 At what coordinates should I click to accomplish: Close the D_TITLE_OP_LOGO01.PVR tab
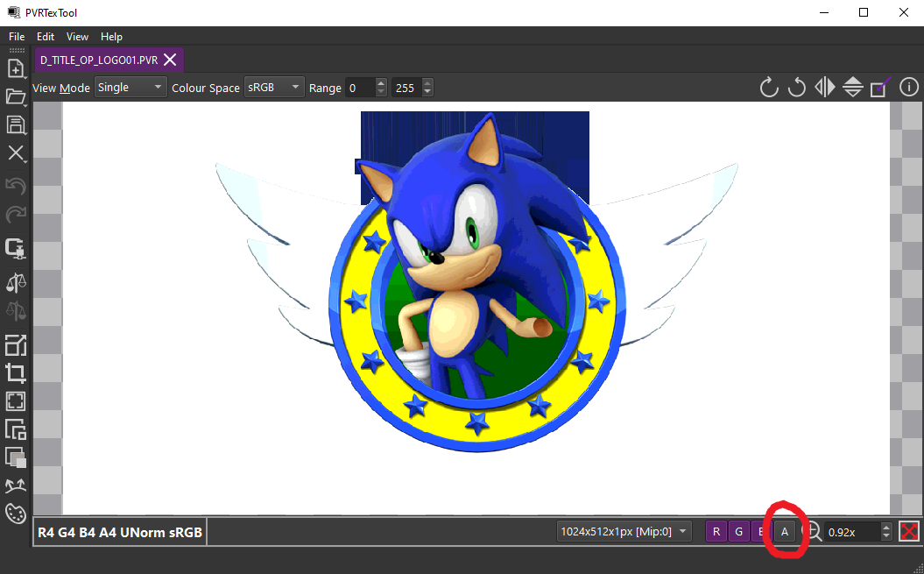[171, 60]
